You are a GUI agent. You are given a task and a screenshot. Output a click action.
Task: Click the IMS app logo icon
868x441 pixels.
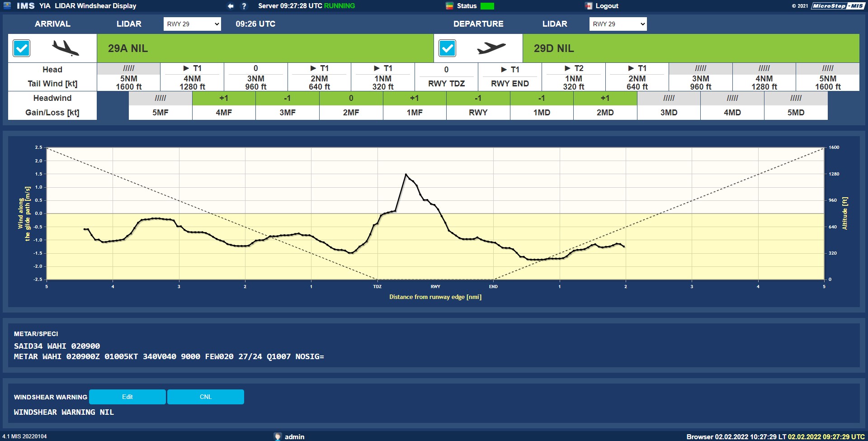coord(7,5)
